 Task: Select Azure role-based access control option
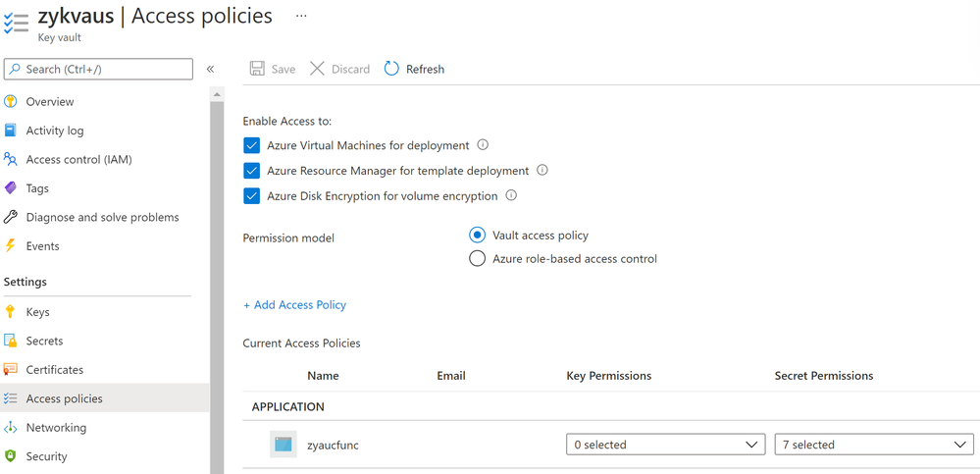[x=478, y=259]
